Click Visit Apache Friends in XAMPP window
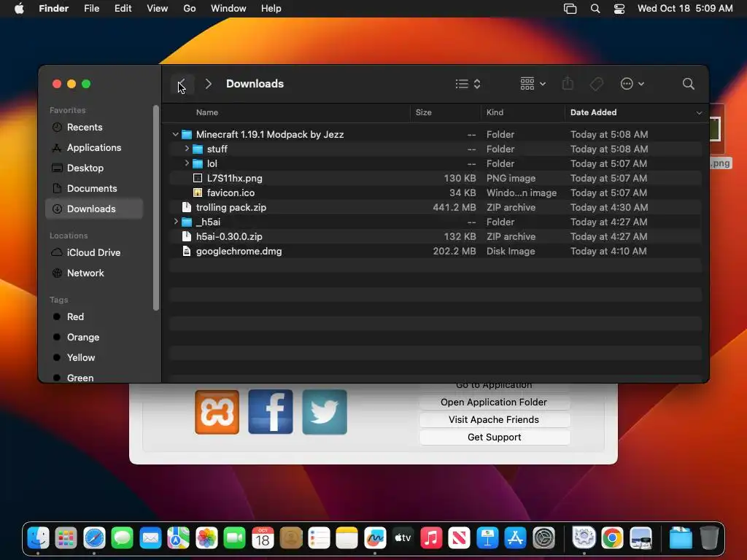The width and height of the screenshot is (747, 560). tap(494, 419)
